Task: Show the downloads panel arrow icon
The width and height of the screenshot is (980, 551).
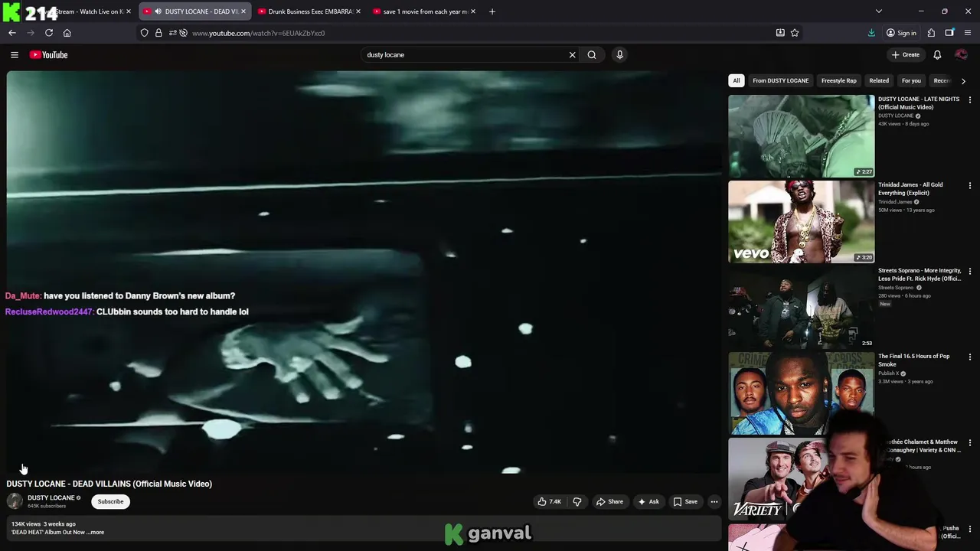Action: [871, 33]
